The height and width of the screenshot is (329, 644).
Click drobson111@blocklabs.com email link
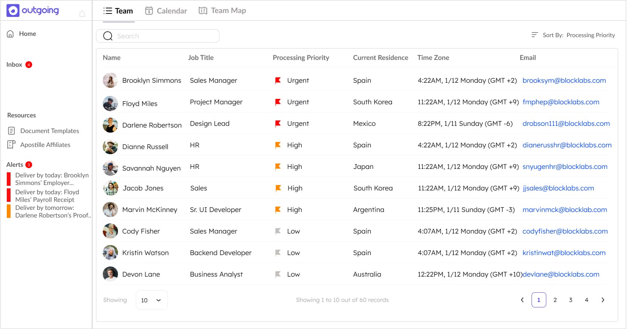pyautogui.click(x=566, y=124)
